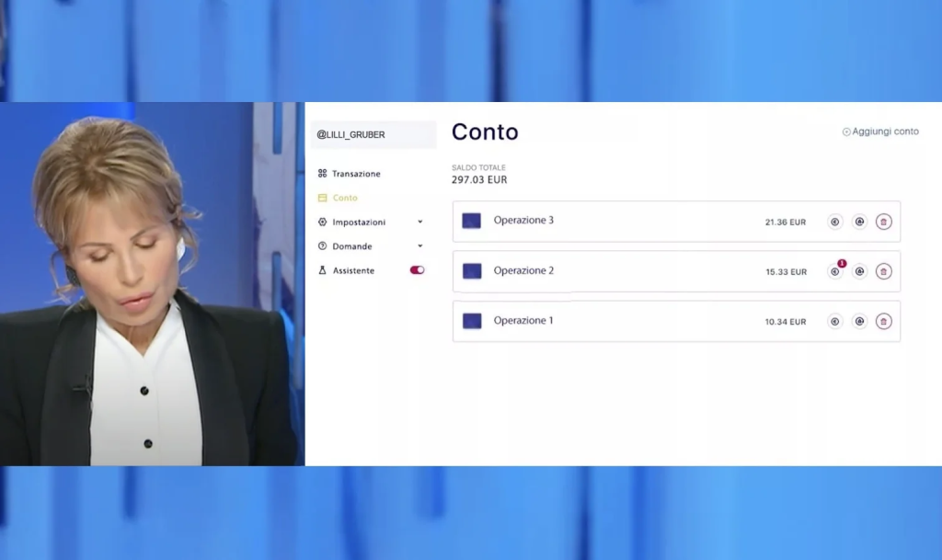This screenshot has width=942, height=560.
Task: Open the Domande menu label
Action: coord(352,246)
